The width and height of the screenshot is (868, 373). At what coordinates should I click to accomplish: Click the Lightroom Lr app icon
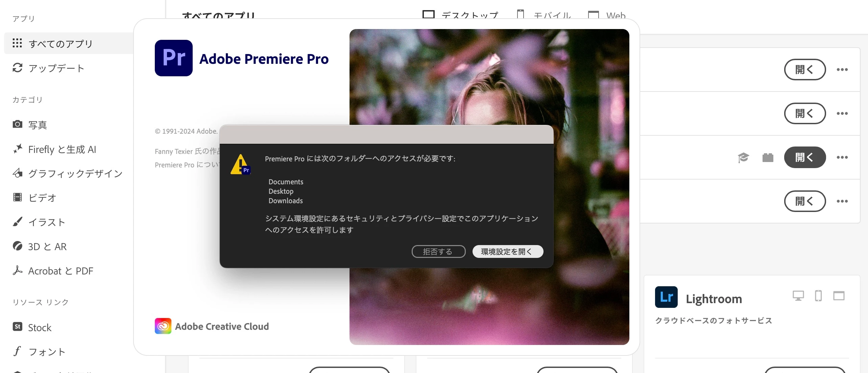pyautogui.click(x=666, y=297)
